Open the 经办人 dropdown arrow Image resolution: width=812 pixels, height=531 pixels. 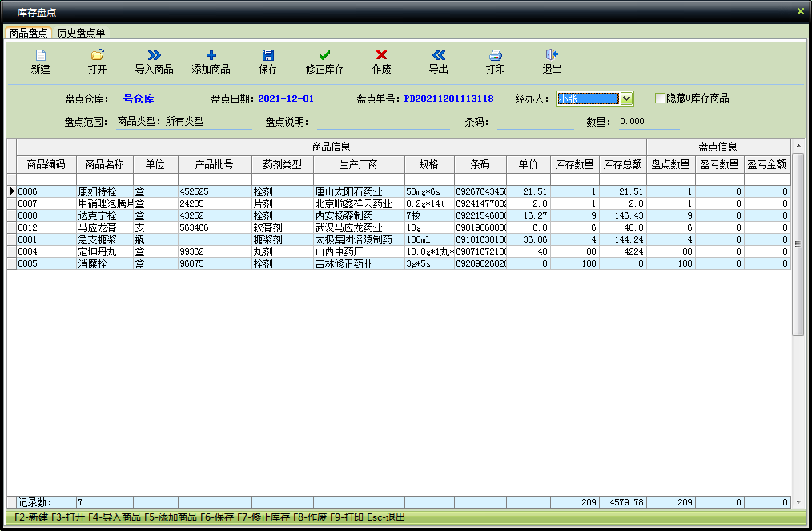(626, 99)
